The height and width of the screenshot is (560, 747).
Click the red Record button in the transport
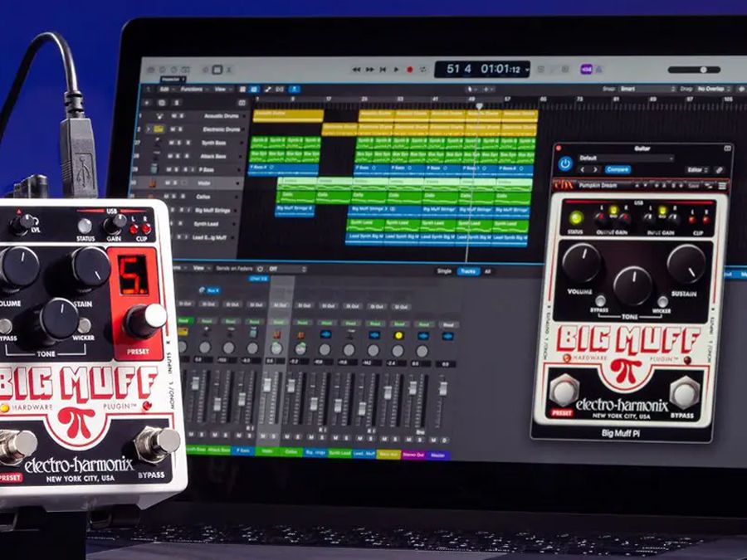[x=410, y=69]
